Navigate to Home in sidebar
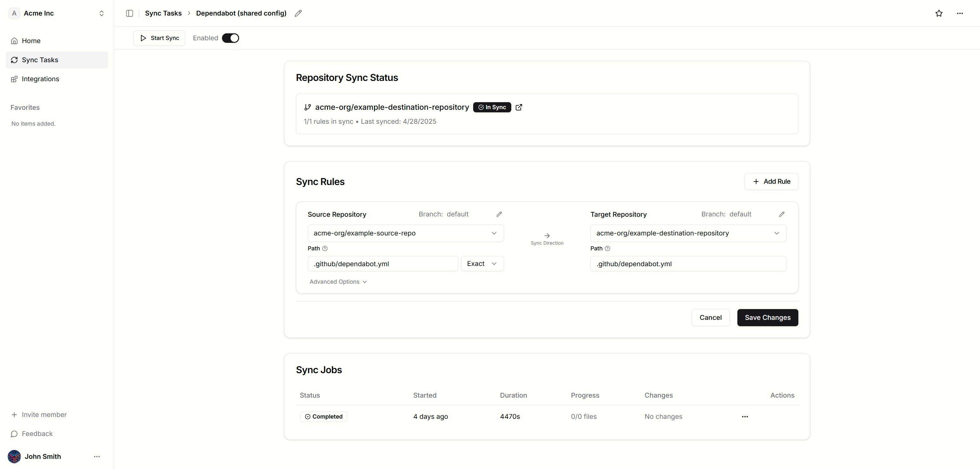This screenshot has width=980, height=469. [x=31, y=41]
